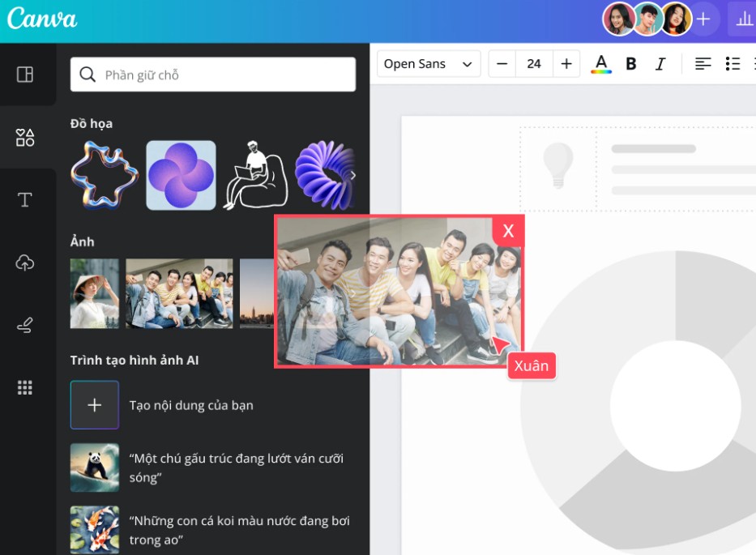Screen dimensions: 756x555
Task: Open the Open Sans font dropdown
Action: click(x=429, y=64)
